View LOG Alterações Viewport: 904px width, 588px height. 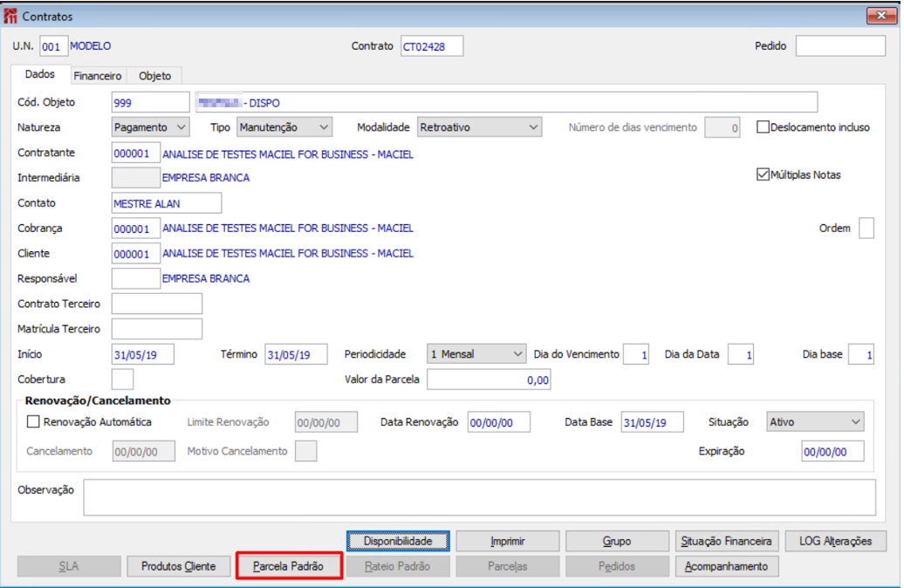(x=835, y=541)
